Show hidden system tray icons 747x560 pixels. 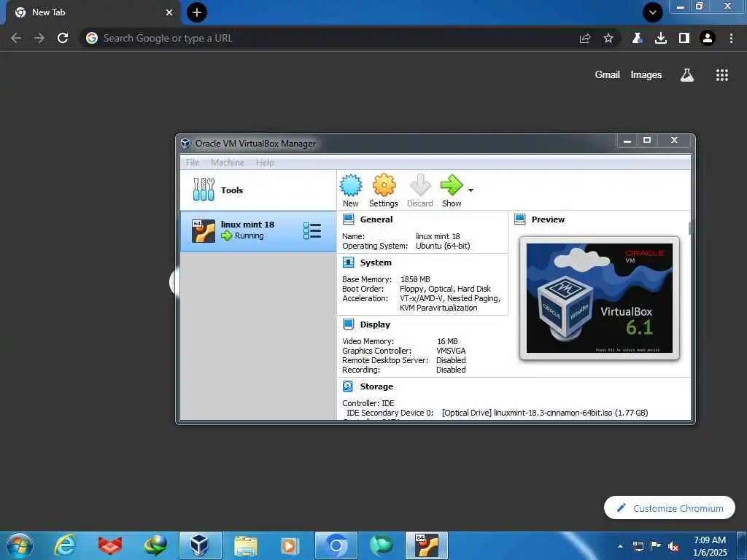620,546
